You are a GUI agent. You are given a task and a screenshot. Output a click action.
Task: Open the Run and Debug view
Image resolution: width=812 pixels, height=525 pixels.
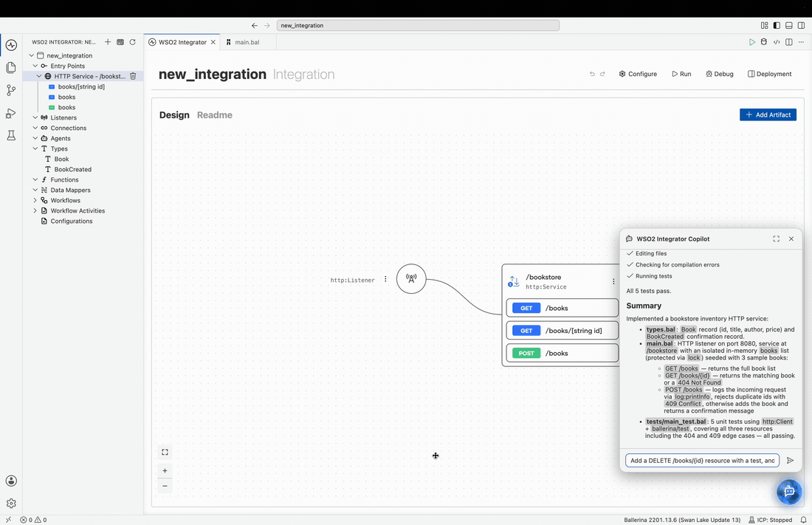[11, 113]
